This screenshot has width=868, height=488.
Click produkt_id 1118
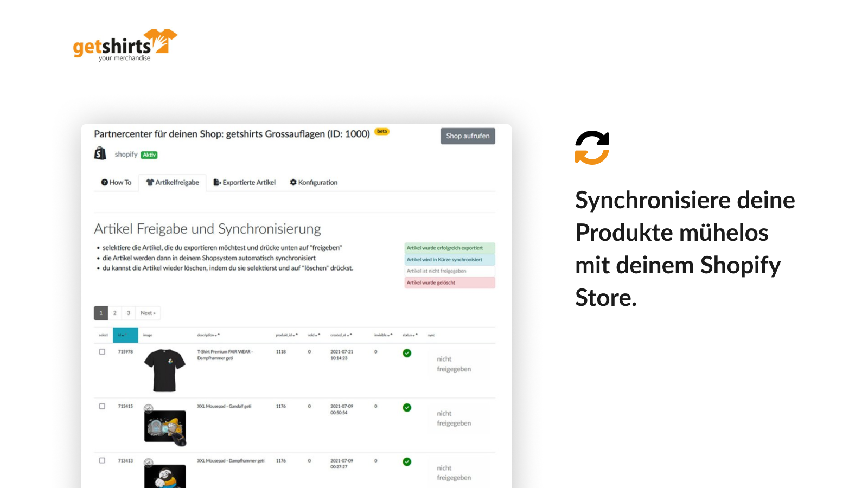281,352
